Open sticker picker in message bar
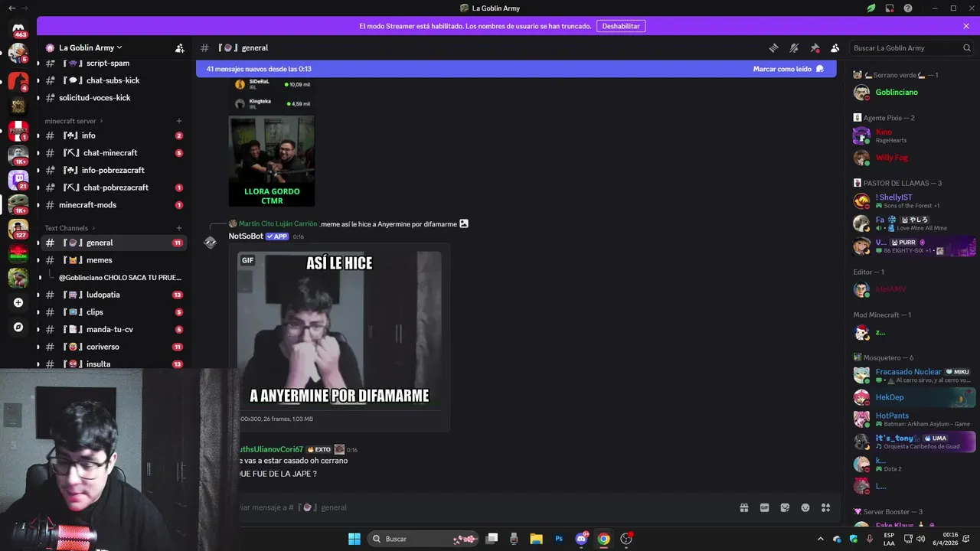Image resolution: width=980 pixels, height=551 pixels. click(785, 507)
